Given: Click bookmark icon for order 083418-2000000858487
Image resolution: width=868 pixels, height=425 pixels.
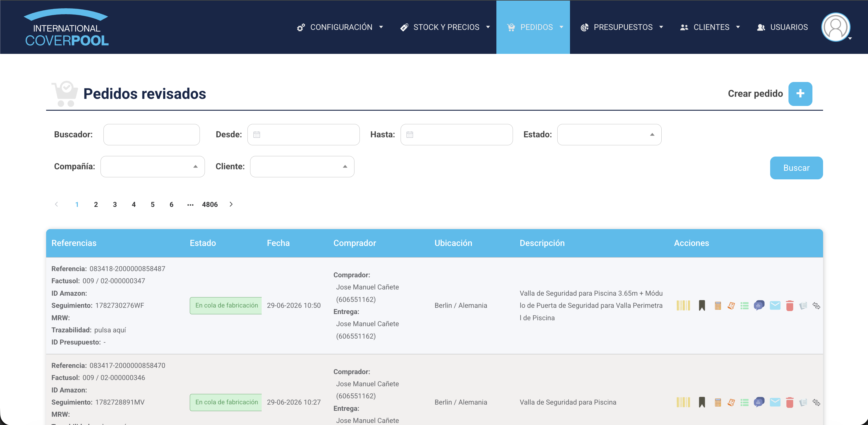Looking at the screenshot, I should 702,306.
